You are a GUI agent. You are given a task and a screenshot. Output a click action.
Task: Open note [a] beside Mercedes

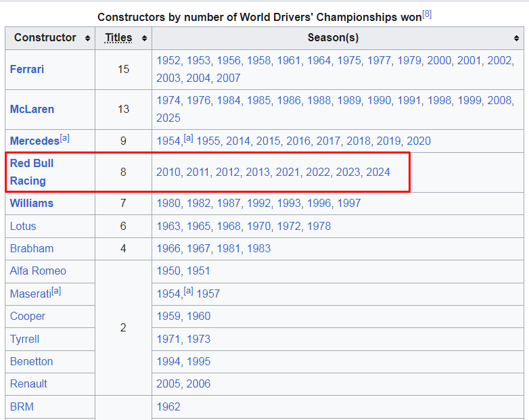coord(65,138)
